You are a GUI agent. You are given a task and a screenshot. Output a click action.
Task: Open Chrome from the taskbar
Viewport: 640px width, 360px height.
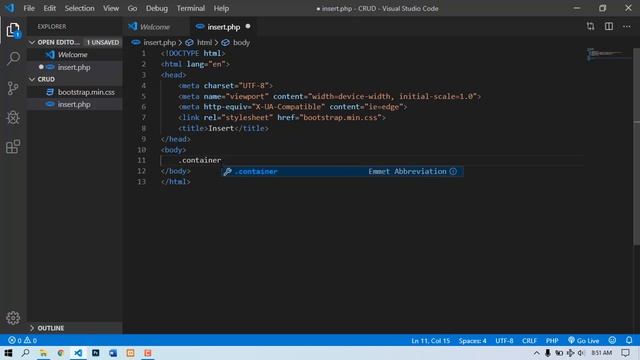(60, 353)
